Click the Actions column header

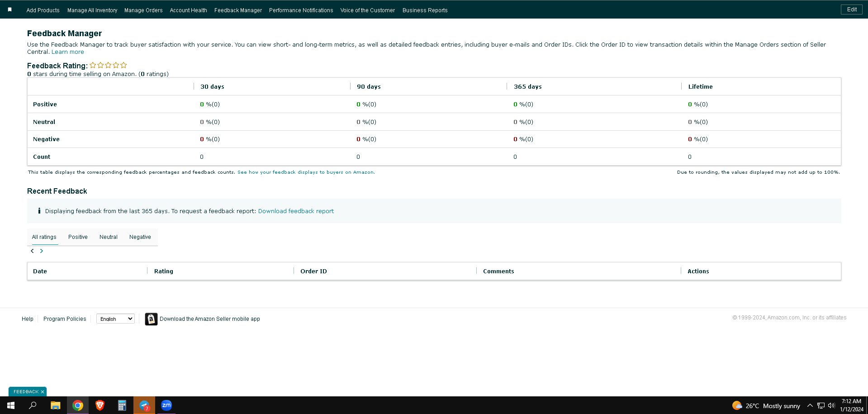(698, 271)
